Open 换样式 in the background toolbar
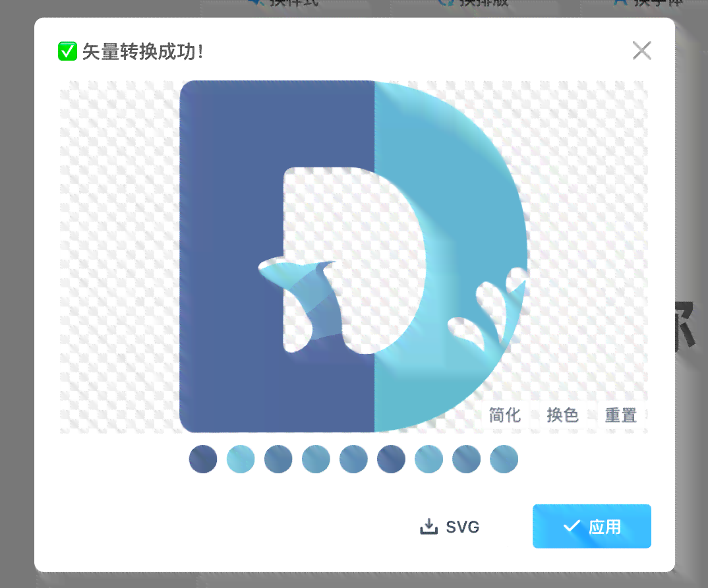Screen dimensions: 708x588 click(x=283, y=3)
